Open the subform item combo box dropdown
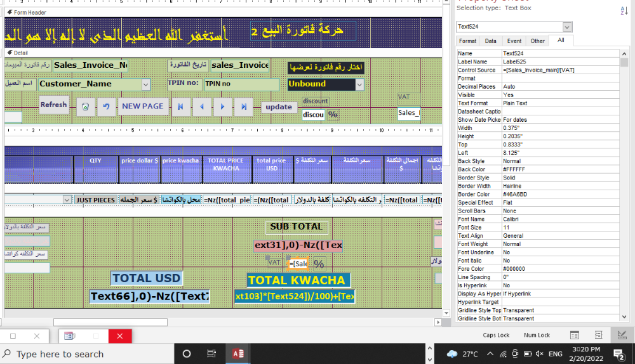 [67, 200]
